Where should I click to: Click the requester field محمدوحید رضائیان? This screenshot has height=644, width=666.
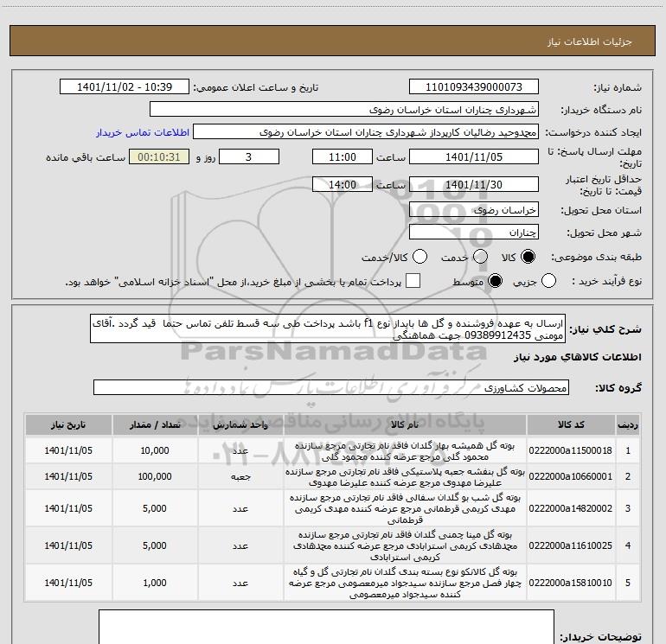366,132
